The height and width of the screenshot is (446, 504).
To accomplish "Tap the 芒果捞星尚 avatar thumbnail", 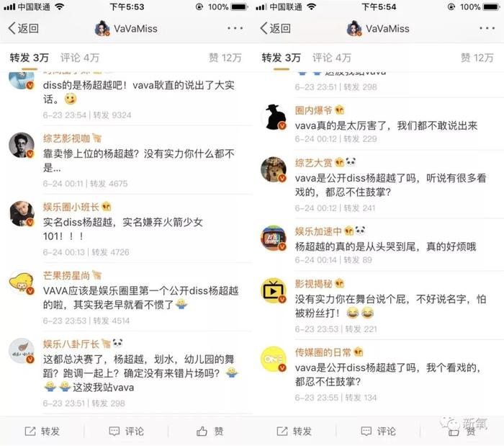I will coord(21,282).
